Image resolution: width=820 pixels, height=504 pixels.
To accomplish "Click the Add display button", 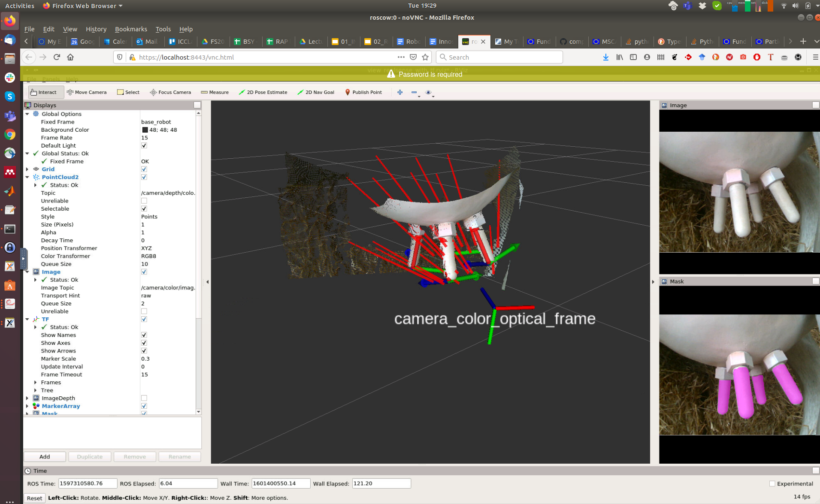I will (45, 457).
